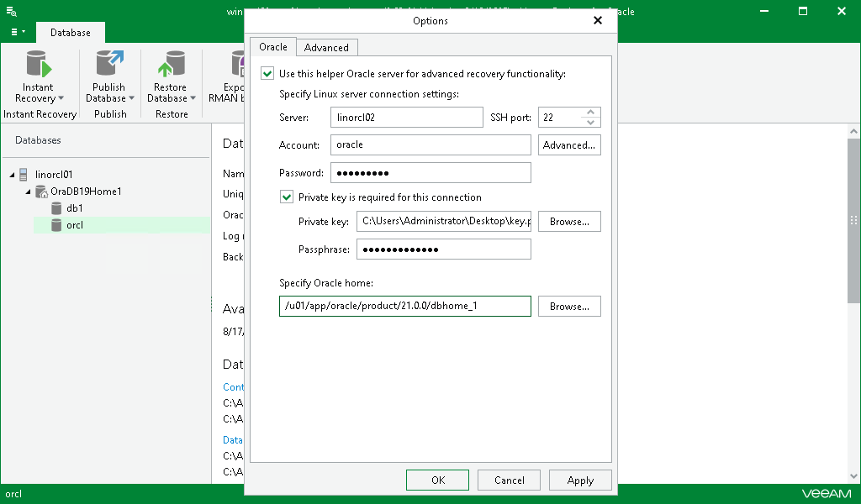
Task: Click the Oracle home path field
Action: [x=404, y=306]
